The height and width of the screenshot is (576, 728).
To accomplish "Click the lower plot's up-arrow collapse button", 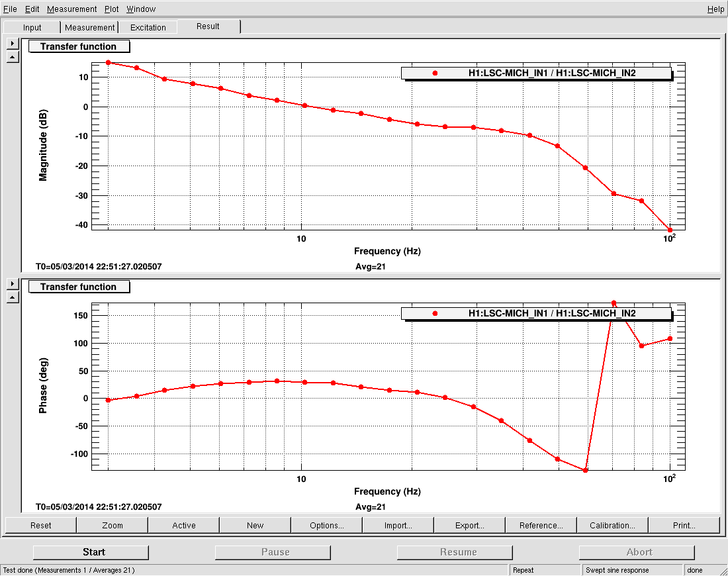I will 13,297.
